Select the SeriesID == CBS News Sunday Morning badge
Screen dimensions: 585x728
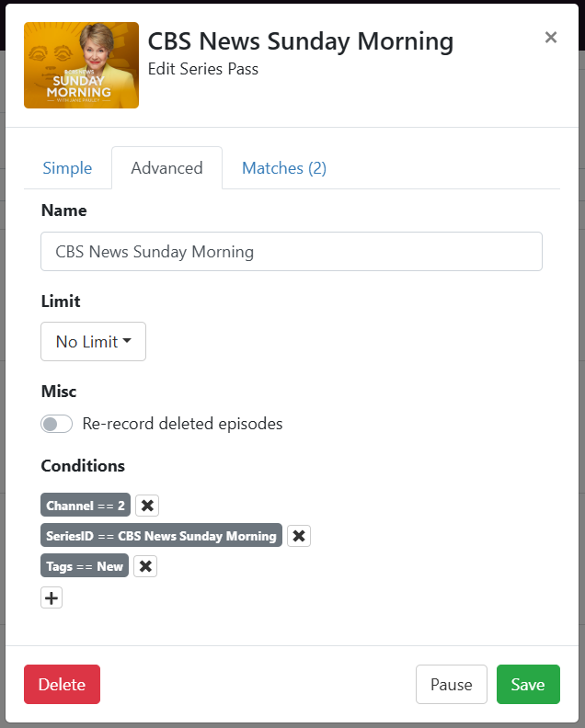tap(161, 536)
